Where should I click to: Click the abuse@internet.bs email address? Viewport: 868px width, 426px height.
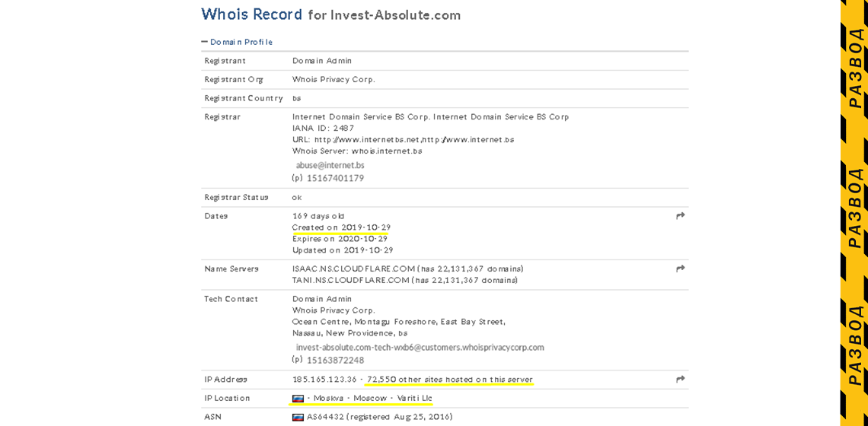(330, 165)
